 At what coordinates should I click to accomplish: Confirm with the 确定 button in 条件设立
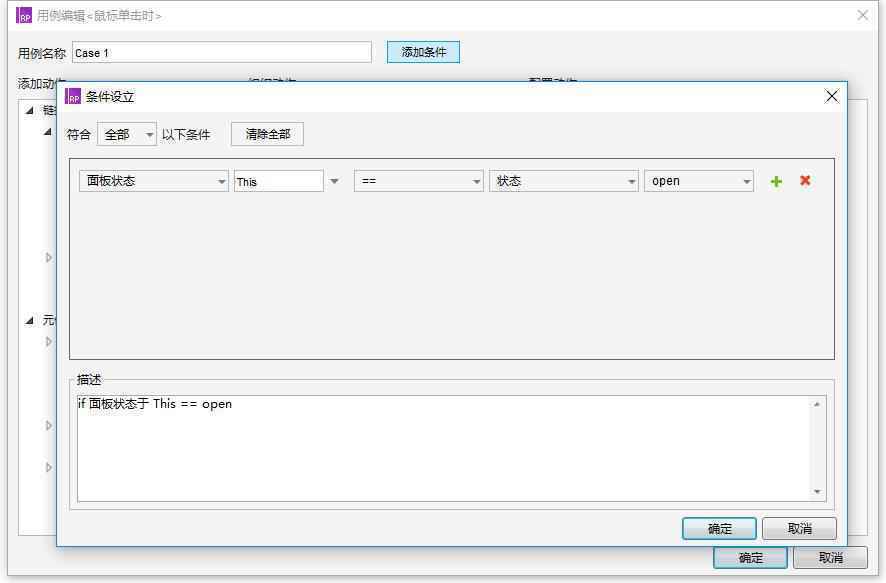(x=718, y=528)
